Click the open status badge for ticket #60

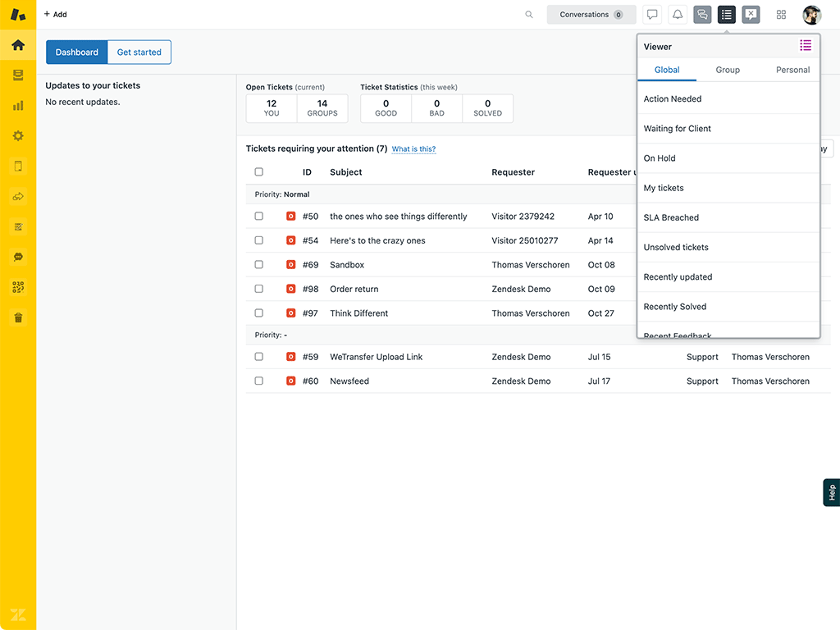[x=291, y=381]
